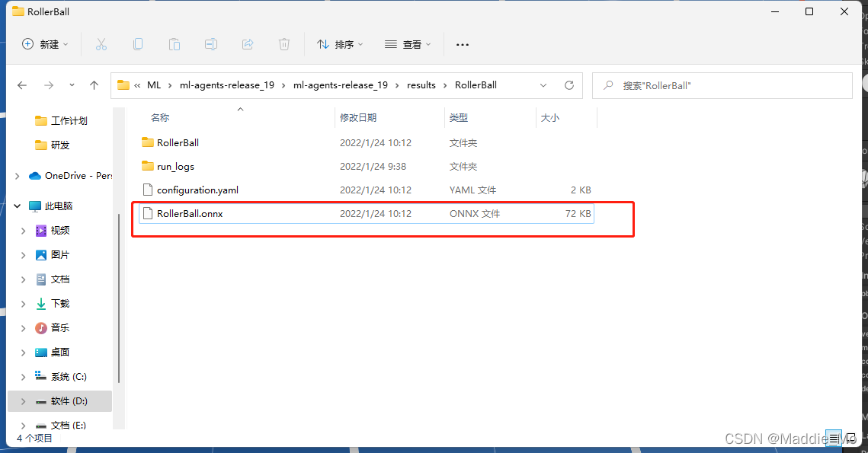Click RollerBall.onnx file icon

click(147, 213)
